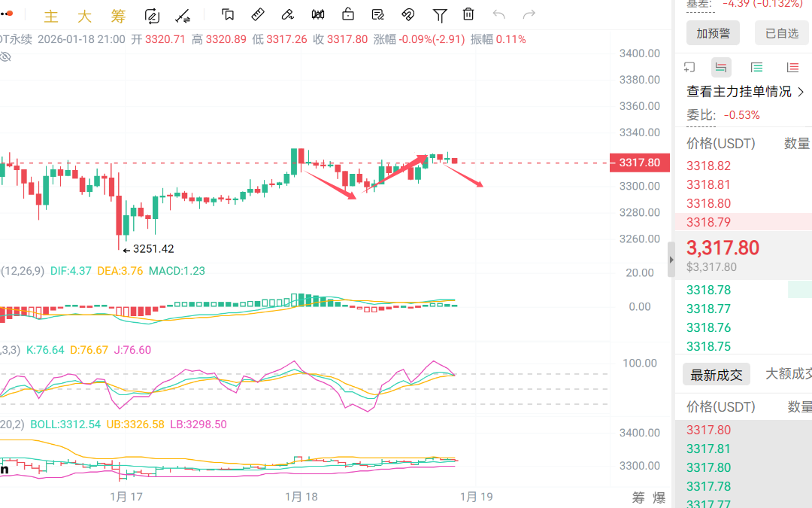Toggle the 主 (main force) indicator
This screenshot has height=508, width=812.
tap(51, 16)
